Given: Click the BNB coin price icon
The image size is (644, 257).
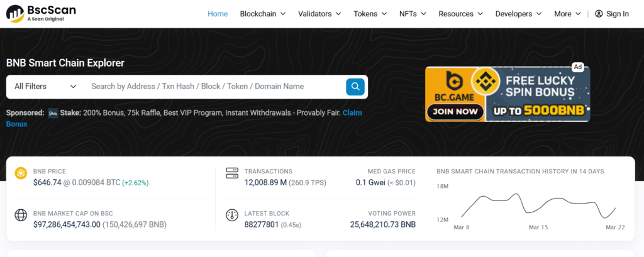Looking at the screenshot, I should (21, 173).
